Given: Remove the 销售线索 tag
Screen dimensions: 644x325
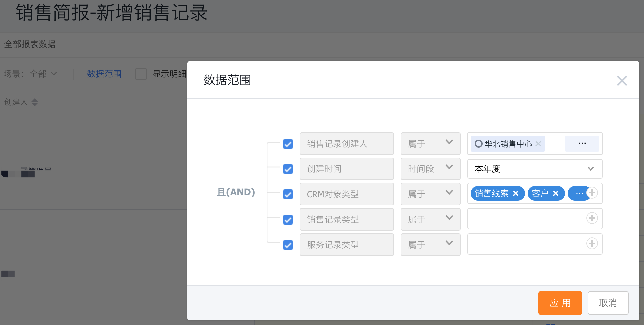Looking at the screenshot, I should pos(516,193).
